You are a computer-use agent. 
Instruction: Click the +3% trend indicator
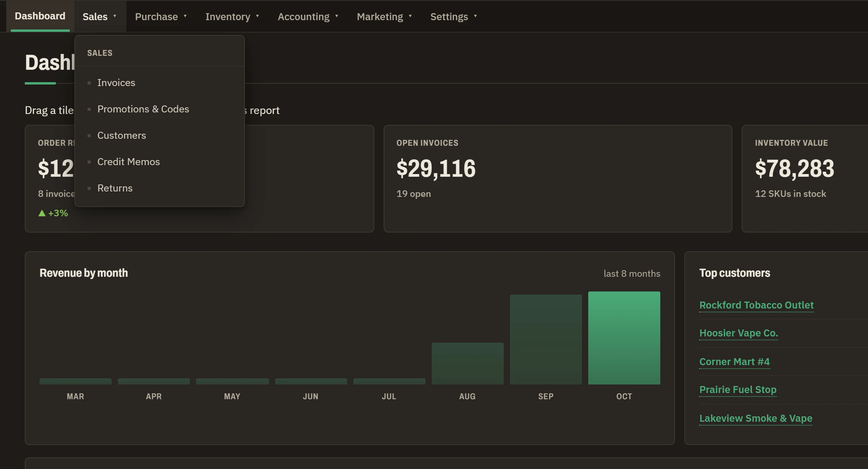tap(53, 213)
